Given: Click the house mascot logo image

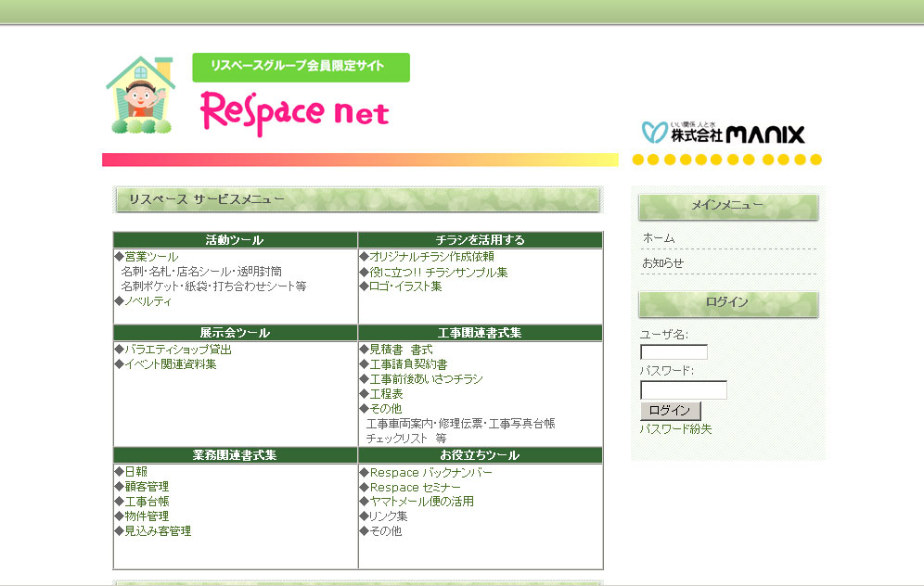Looking at the screenshot, I should (140, 95).
